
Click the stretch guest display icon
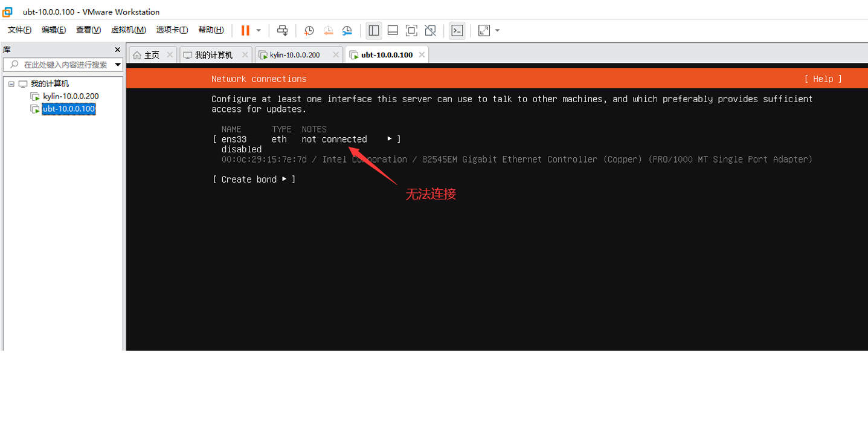tap(484, 30)
